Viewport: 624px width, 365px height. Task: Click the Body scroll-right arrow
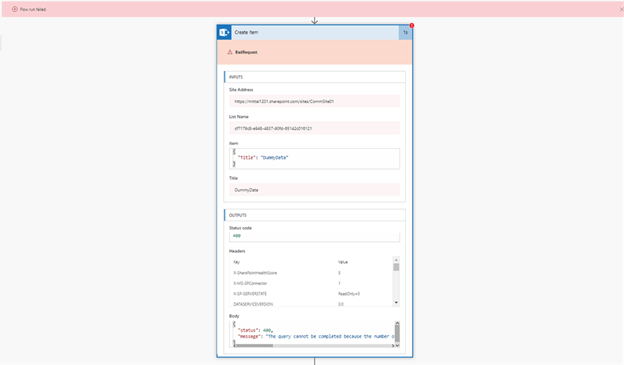[393, 345]
